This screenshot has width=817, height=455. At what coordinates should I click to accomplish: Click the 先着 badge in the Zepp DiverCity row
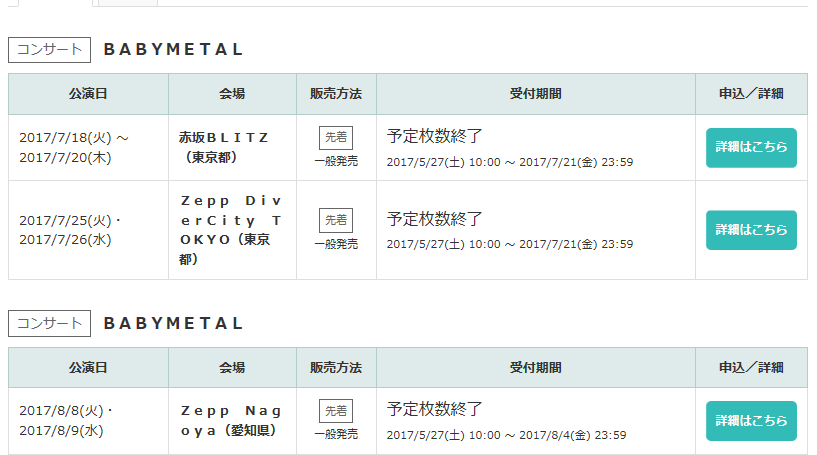[x=336, y=220]
